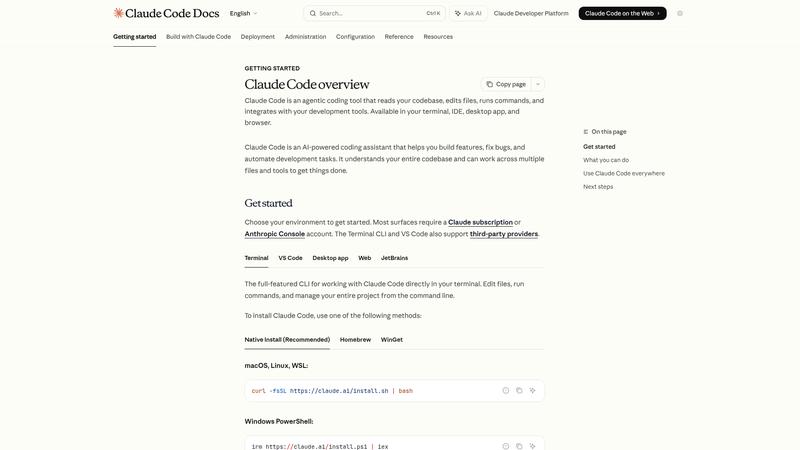Switch to the WinGet install tab
The height and width of the screenshot is (450, 800).
(392, 340)
